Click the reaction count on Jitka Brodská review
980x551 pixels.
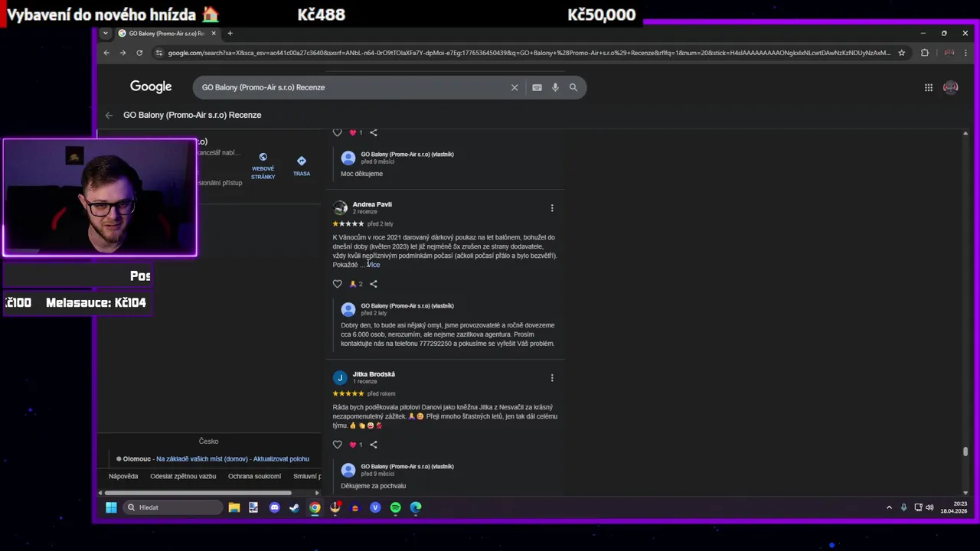(356, 445)
